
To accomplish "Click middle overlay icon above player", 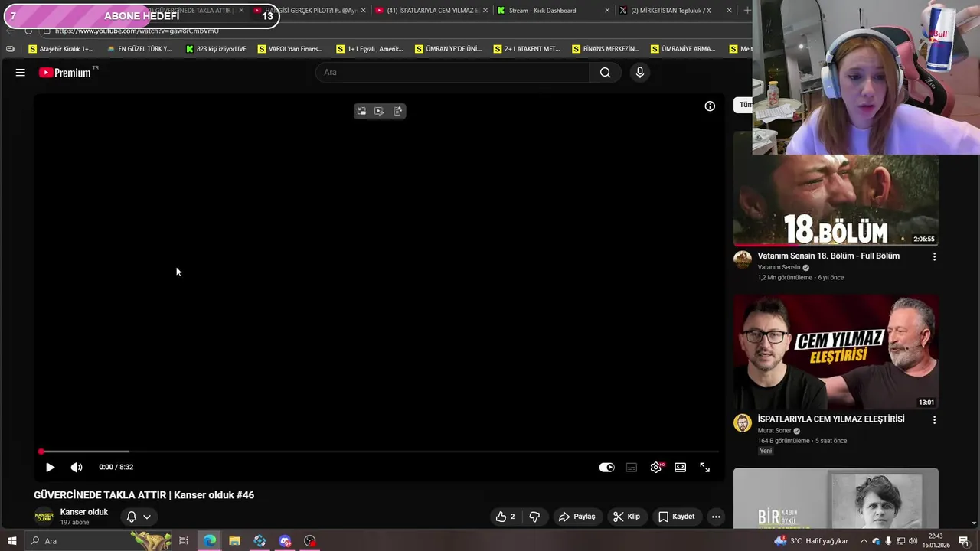I will coord(379,111).
